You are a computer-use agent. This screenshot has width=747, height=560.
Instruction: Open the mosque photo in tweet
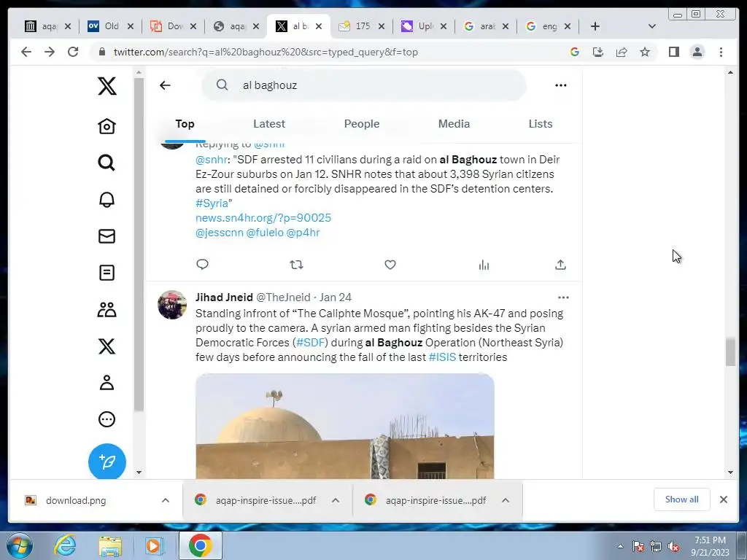coord(345,426)
